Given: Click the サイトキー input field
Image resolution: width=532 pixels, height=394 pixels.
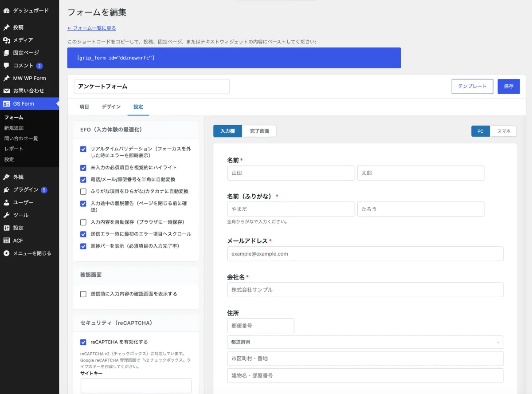Looking at the screenshot, I should point(136,386).
